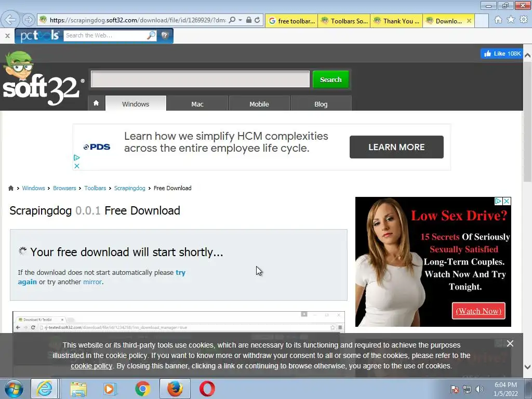Click the Action Center flag tray icon

454,389
